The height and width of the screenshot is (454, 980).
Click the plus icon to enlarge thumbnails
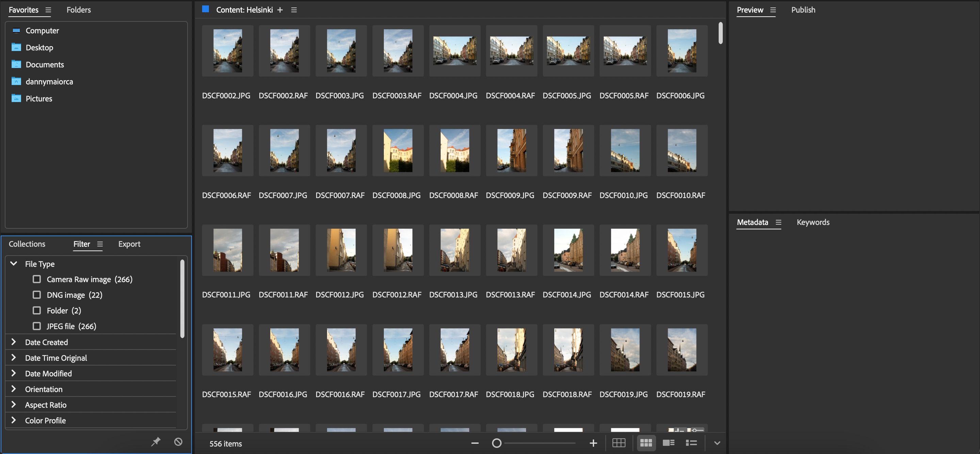593,443
